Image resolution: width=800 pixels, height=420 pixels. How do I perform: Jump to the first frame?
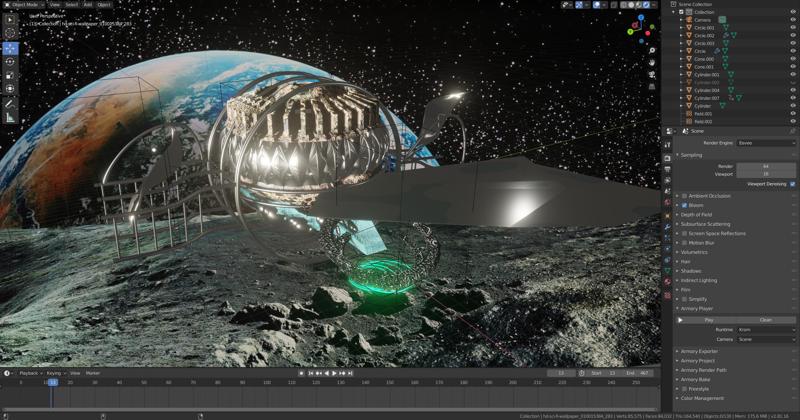[x=310, y=373]
